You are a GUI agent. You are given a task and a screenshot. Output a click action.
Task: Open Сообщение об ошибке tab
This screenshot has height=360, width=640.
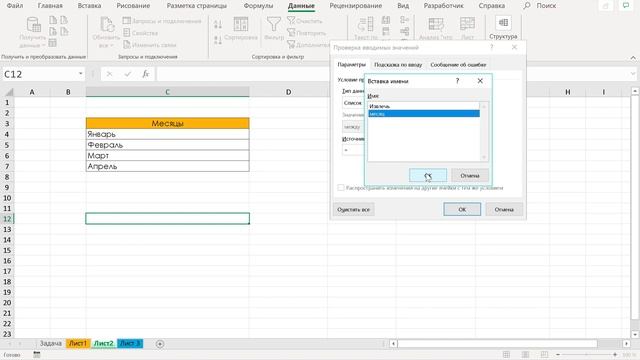tap(458, 64)
